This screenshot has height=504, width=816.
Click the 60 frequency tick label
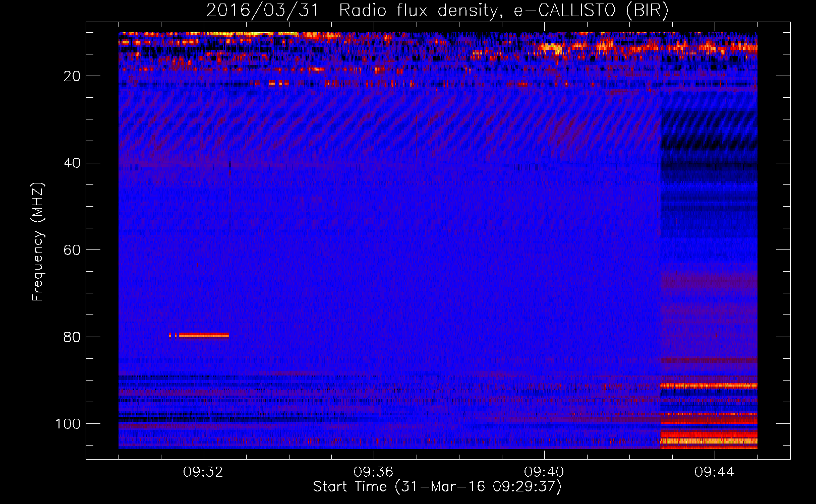pos(72,250)
